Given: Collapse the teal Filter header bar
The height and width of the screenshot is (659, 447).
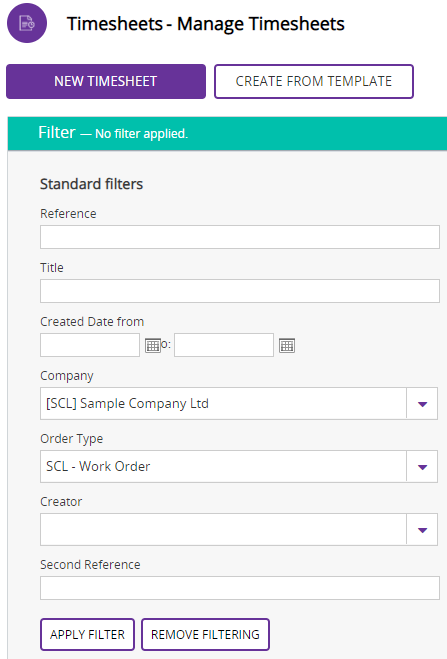Looking at the screenshot, I should (227, 133).
